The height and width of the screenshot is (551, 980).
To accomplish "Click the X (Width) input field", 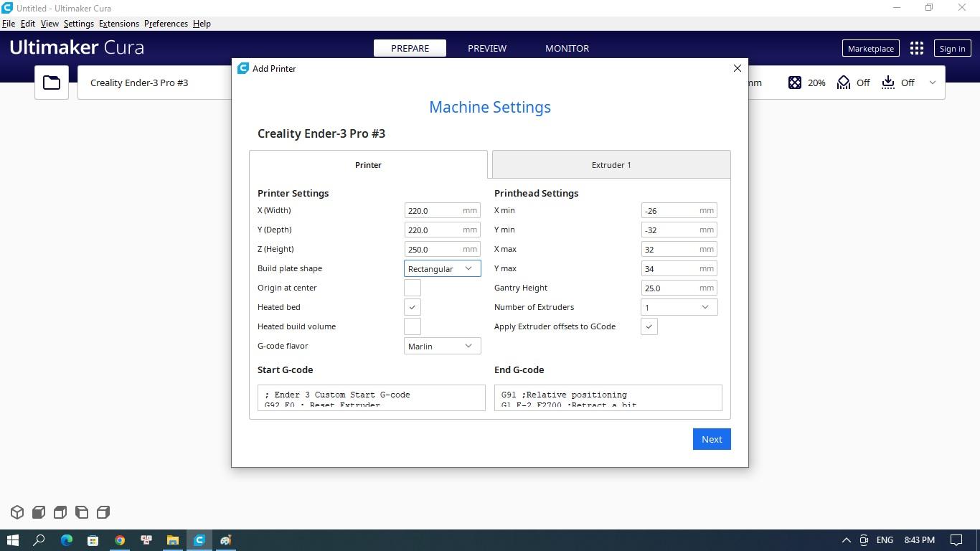I will (x=442, y=210).
